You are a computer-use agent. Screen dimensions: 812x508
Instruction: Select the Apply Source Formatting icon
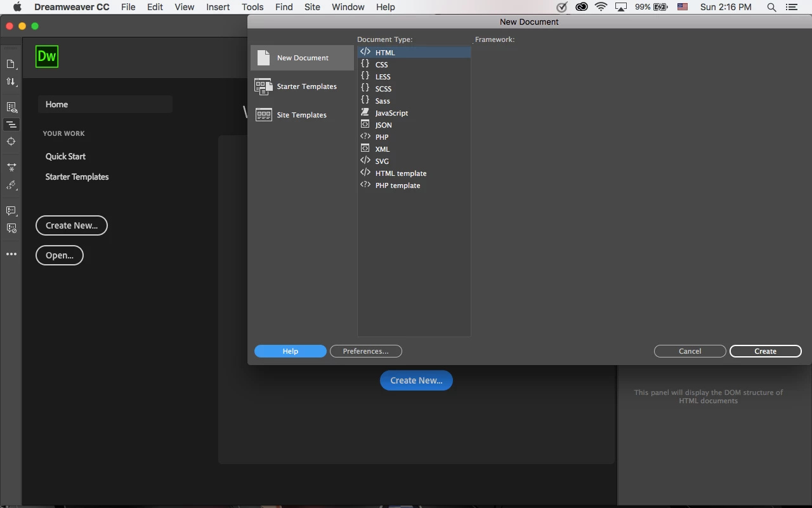[x=11, y=185]
